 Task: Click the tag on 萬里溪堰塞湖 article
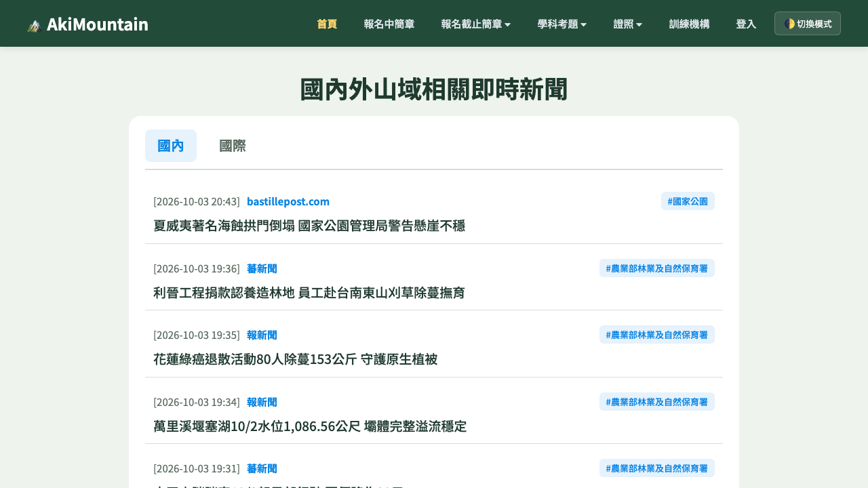[657, 402]
